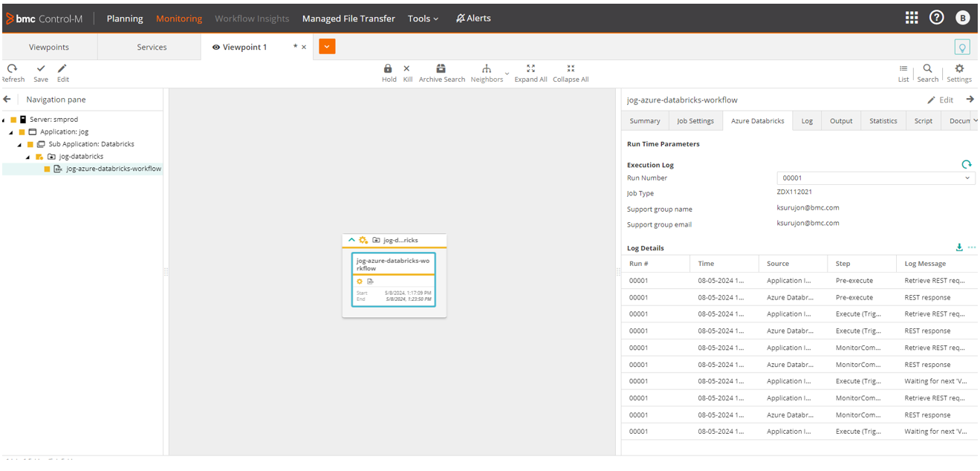Viewport: 980px width, 471px height.
Task: Open the Monitoring menu
Action: pos(179,19)
